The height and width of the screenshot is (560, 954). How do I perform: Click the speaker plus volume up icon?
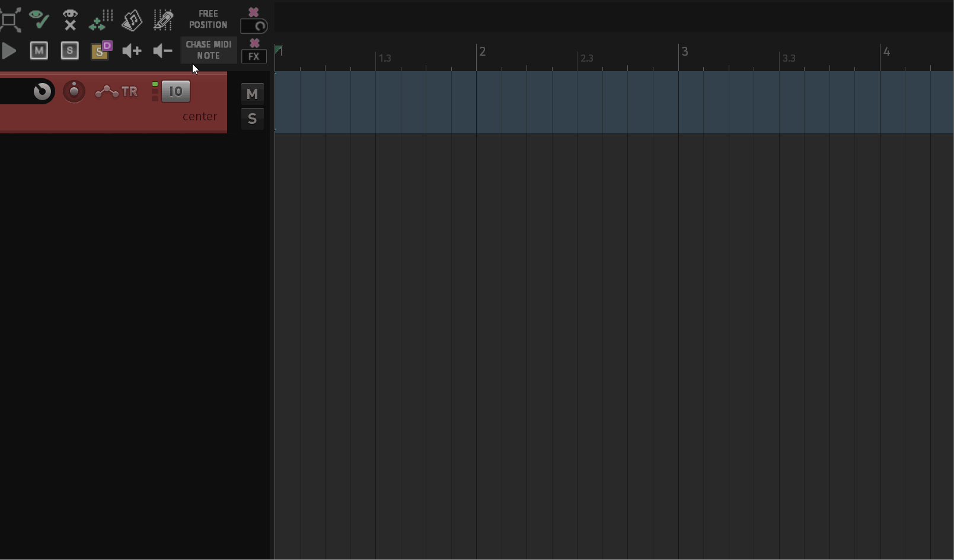pos(132,51)
